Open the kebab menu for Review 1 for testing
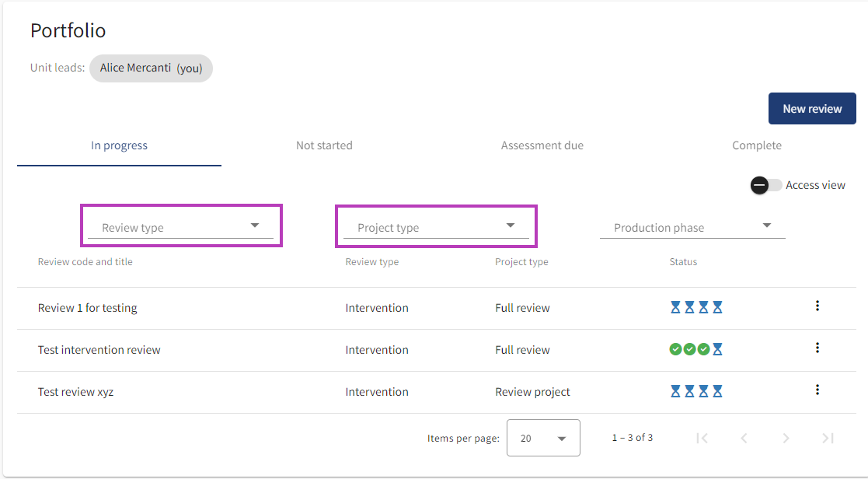This screenshot has height=479, width=868. (x=817, y=306)
